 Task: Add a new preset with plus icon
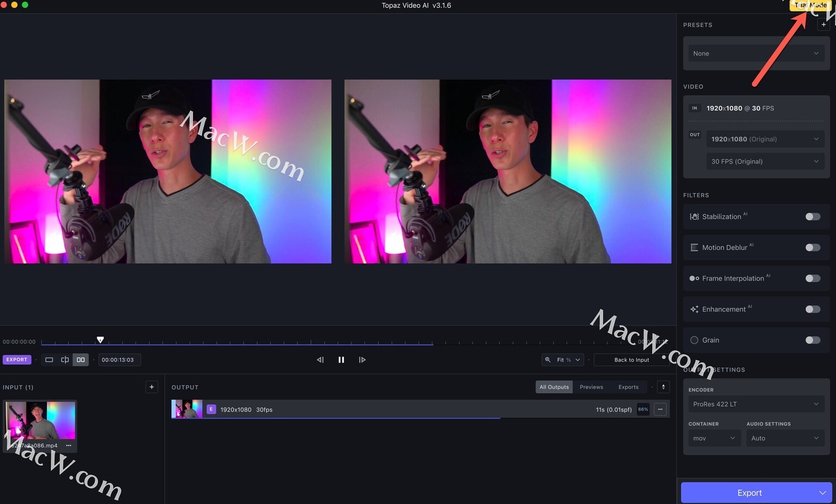tap(823, 24)
